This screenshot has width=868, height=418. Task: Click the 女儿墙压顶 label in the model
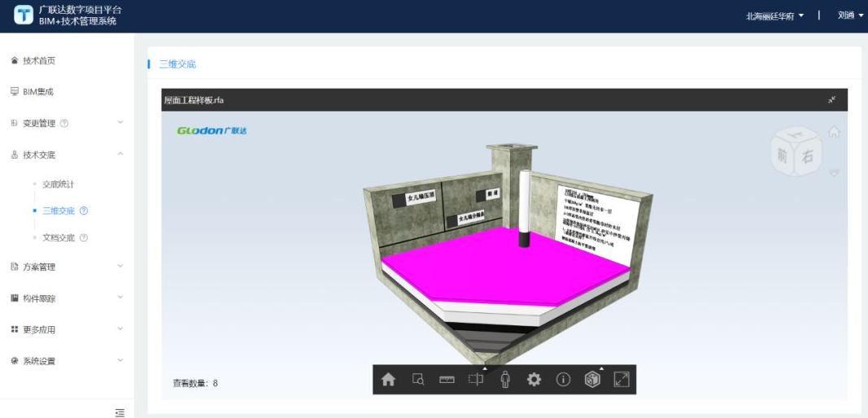pos(421,197)
